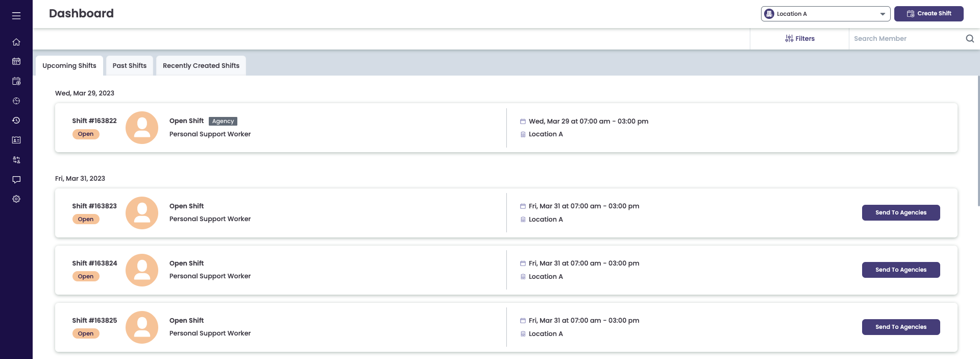Click the avatar of Shift #163823
Image resolution: width=980 pixels, height=359 pixels.
coord(142,213)
